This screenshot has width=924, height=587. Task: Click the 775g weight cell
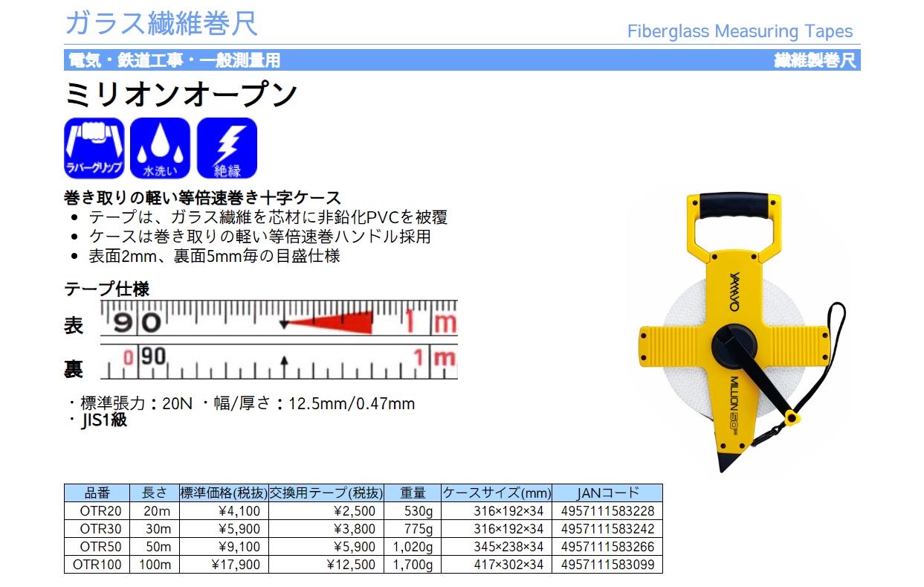[413, 529]
